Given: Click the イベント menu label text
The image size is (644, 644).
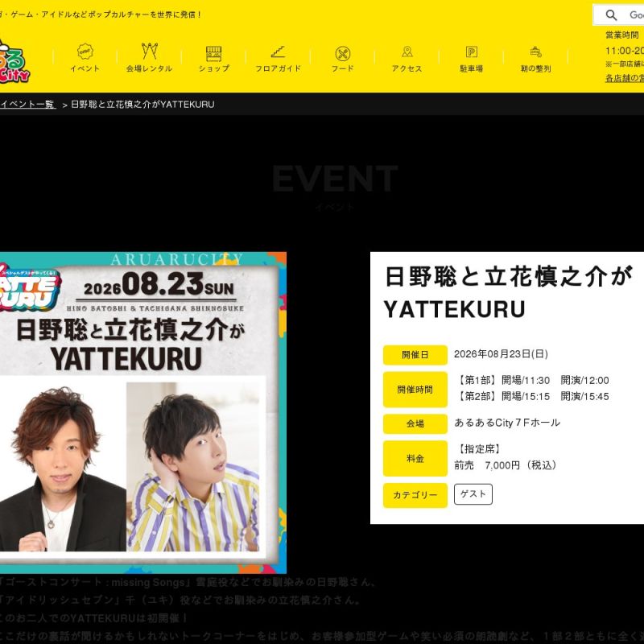Looking at the screenshot, I should 85,68.
